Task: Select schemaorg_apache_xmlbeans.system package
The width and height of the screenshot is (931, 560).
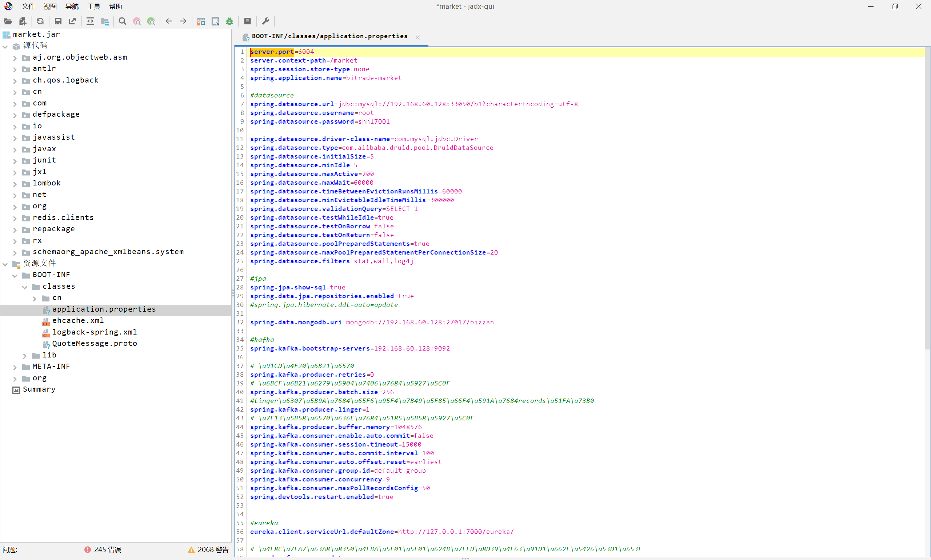Action: pos(108,252)
